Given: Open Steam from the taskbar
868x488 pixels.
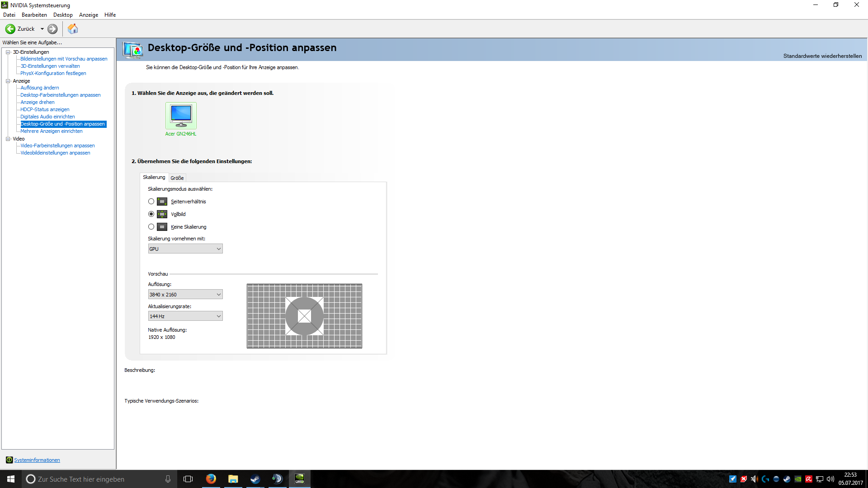Looking at the screenshot, I should click(x=255, y=479).
